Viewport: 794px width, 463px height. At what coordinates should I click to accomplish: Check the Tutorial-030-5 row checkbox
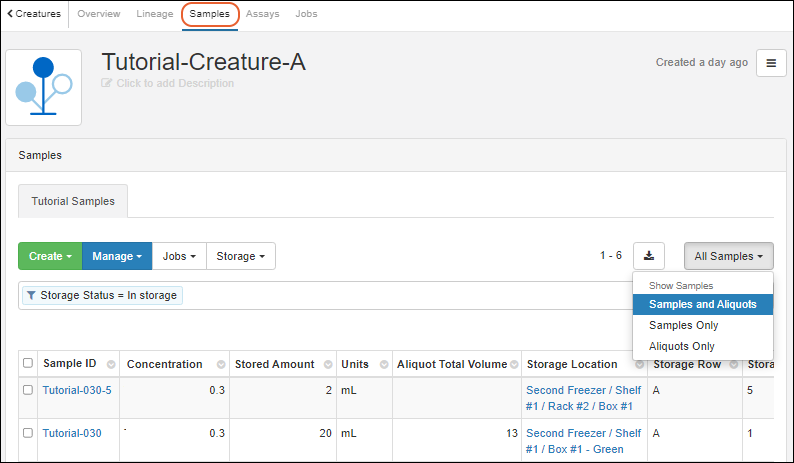point(28,390)
